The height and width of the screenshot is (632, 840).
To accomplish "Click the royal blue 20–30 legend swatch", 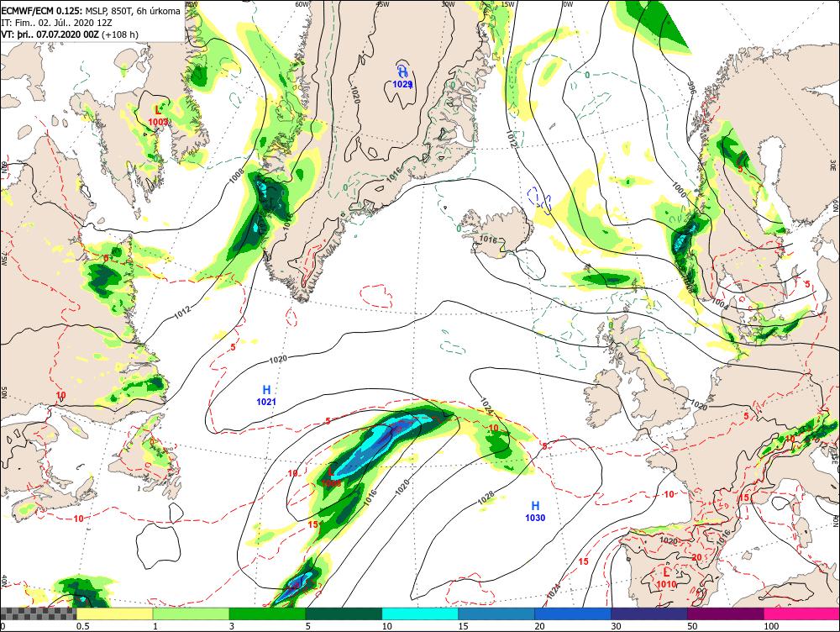I will pos(573,614).
